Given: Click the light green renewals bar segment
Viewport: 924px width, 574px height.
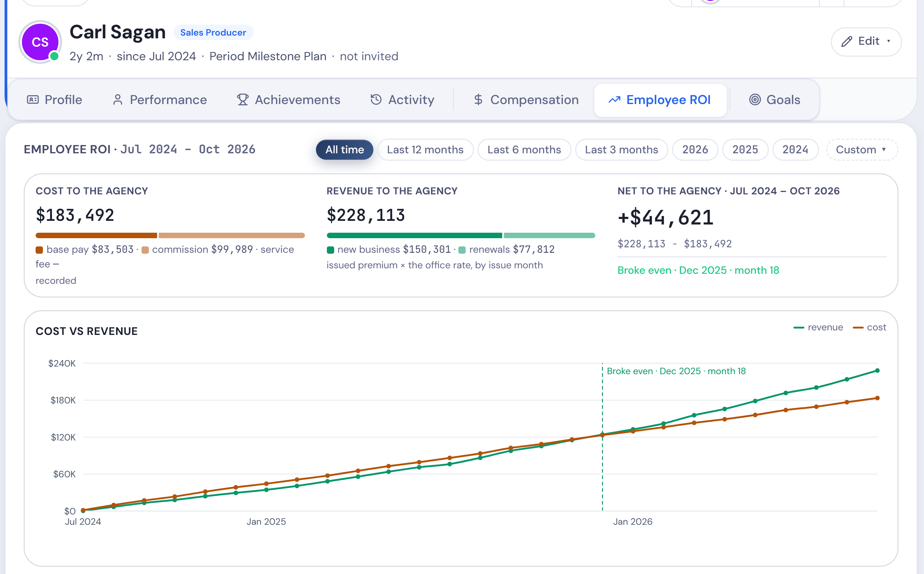Looking at the screenshot, I should (x=550, y=235).
